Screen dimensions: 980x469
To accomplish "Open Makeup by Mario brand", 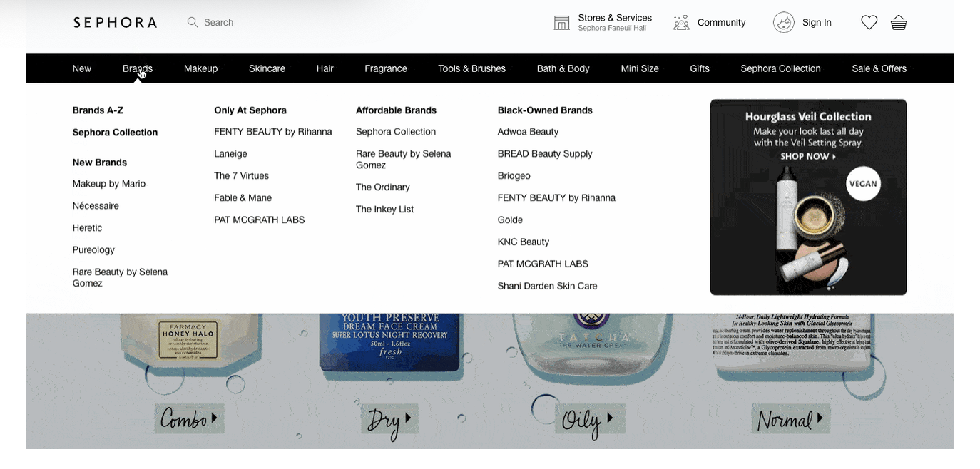I will (x=109, y=184).
